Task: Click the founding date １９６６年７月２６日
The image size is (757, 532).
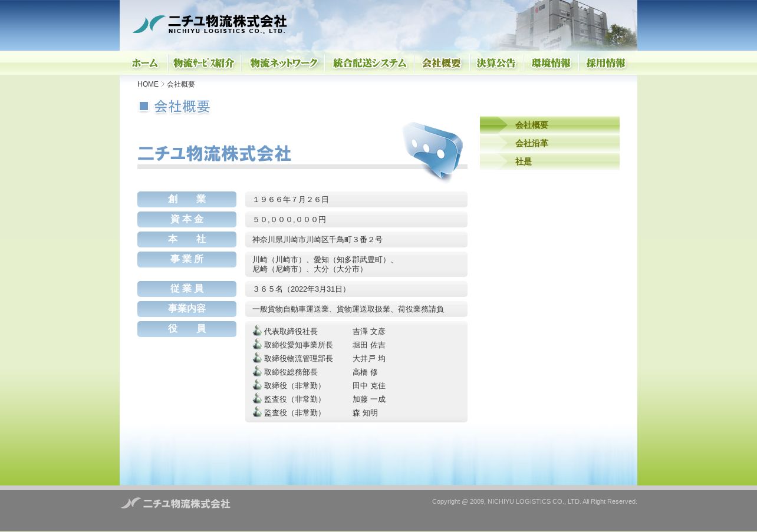Action: [291, 200]
